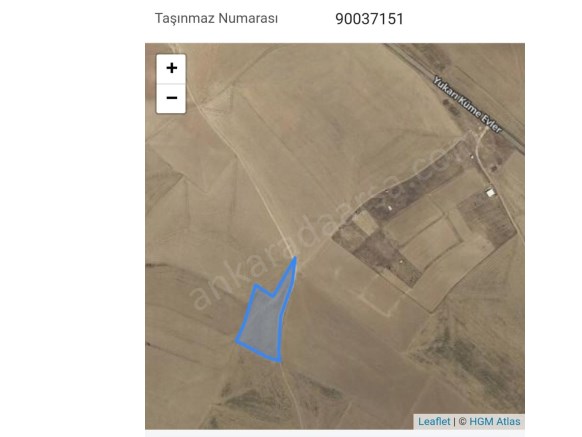The width and height of the screenshot is (582, 437).
Task: Click the Yukarı Küme Evler road label
Action: (x=468, y=104)
